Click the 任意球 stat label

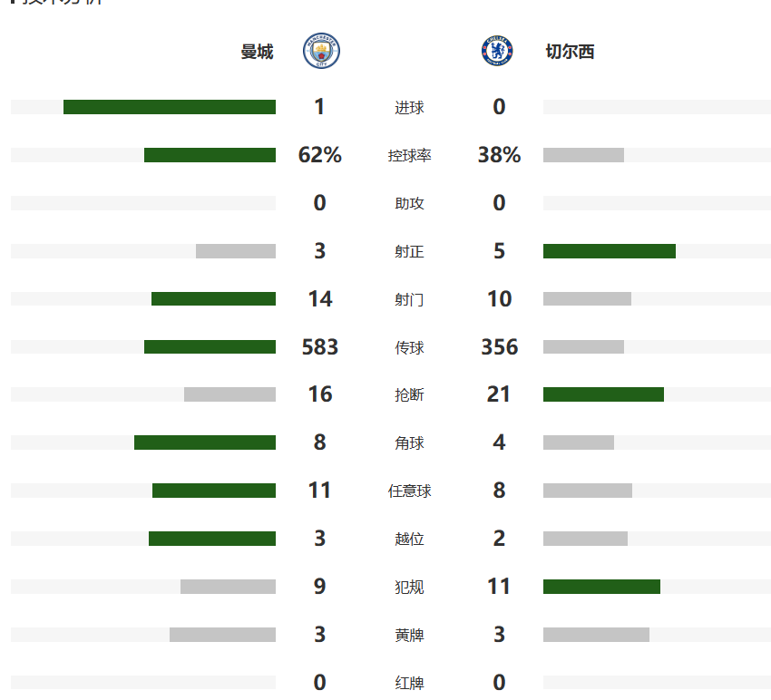(x=409, y=491)
